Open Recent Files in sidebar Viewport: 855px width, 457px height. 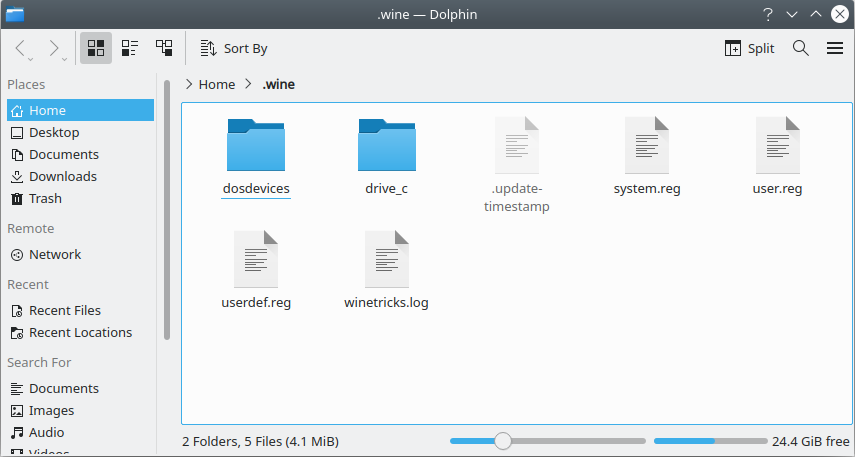[80, 310]
